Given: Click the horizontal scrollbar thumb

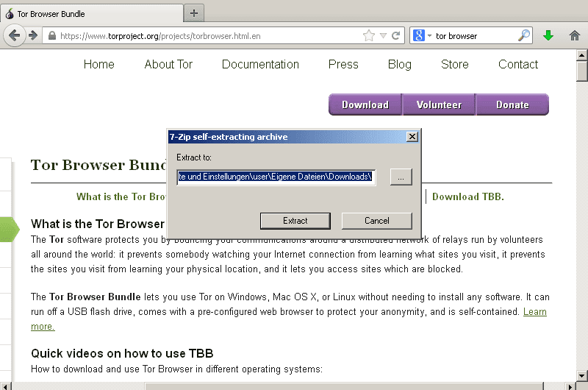Looking at the screenshot, I should [x=344, y=386].
